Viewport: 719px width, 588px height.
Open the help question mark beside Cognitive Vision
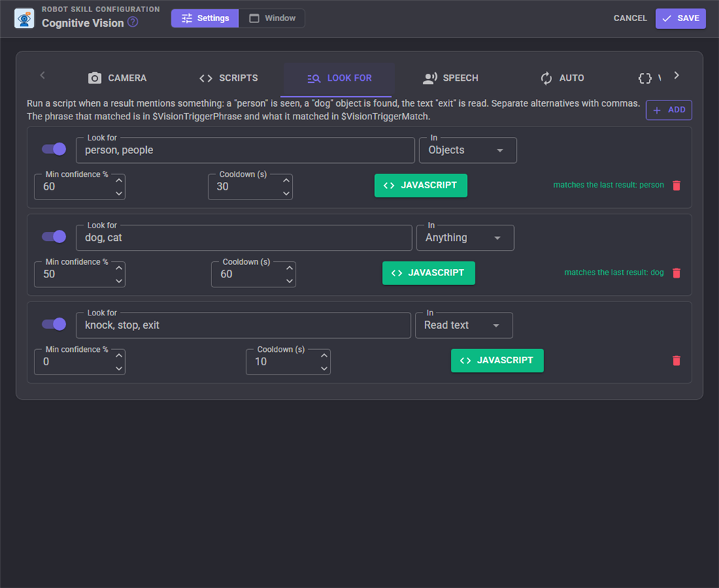[133, 22]
